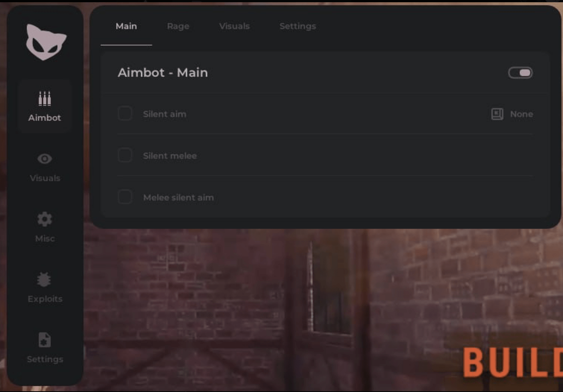Viewport: 563px width, 392px height.
Task: Click the cat mask logo
Action: pos(46,42)
